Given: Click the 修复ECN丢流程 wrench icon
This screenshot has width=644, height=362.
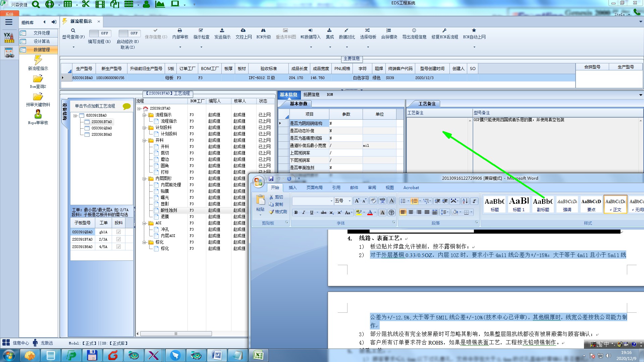Looking at the screenshot, I should tap(444, 31).
